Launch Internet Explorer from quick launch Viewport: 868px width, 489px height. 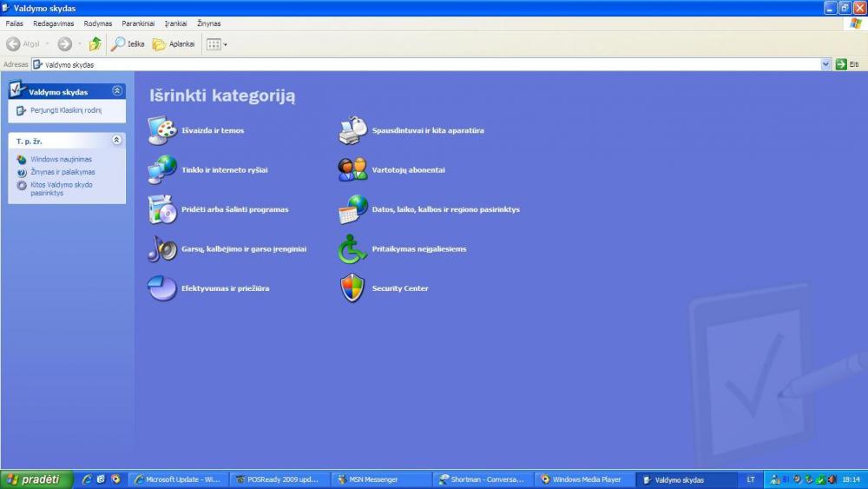[x=86, y=479]
